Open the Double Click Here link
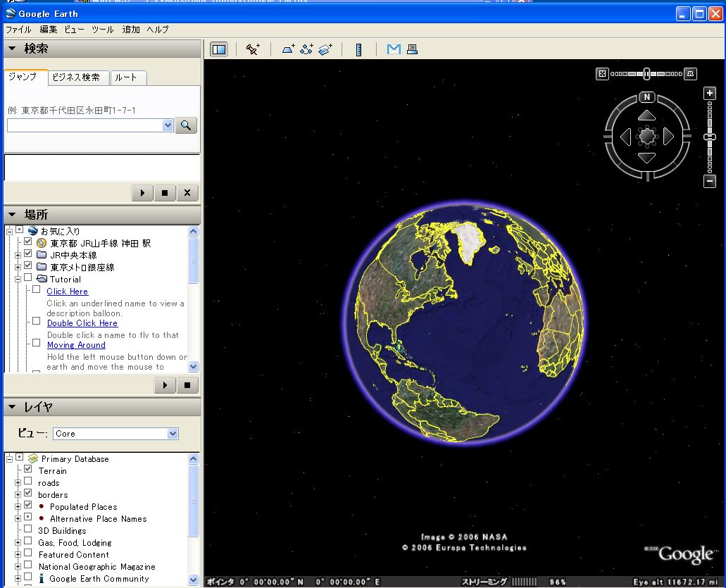The image size is (726, 588). tap(82, 323)
